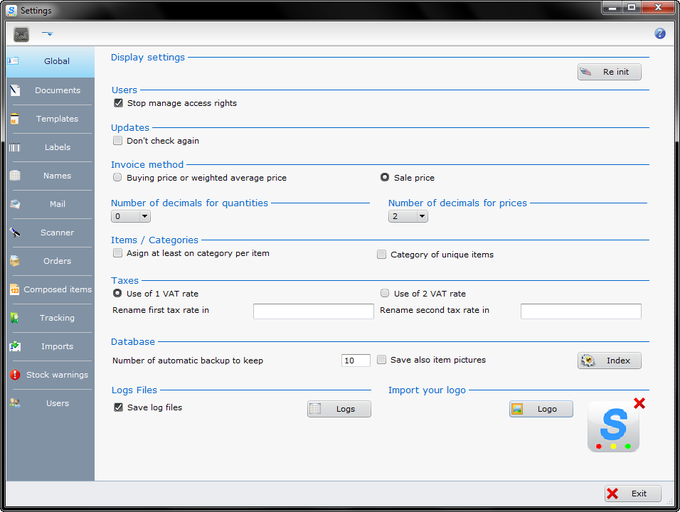Image resolution: width=680 pixels, height=512 pixels.
Task: Open the Templates settings tab
Action: click(x=51, y=119)
